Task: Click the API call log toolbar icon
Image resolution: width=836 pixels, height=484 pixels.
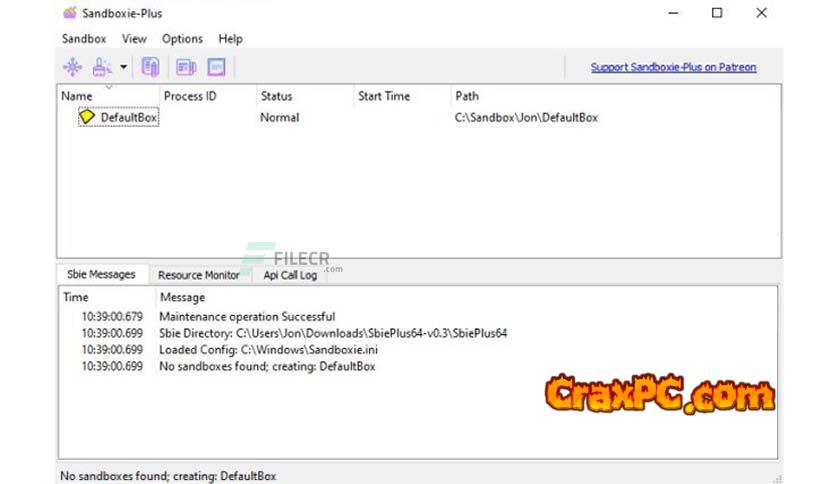Action: [216, 67]
